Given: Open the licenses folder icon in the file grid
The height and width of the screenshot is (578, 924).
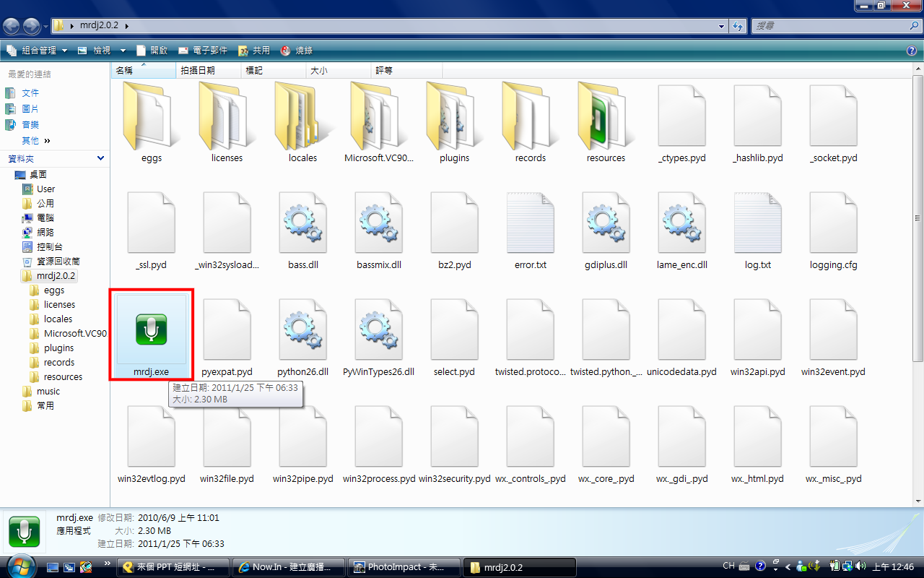Looking at the screenshot, I should [x=227, y=116].
